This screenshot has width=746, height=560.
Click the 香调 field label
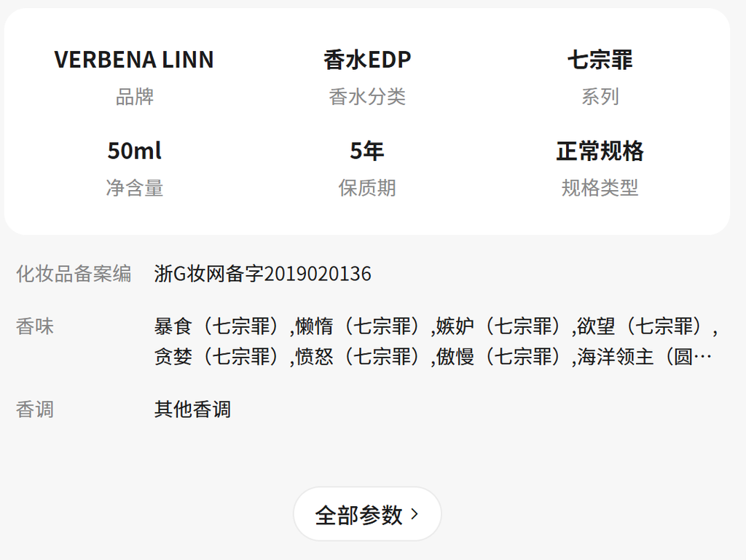tap(35, 409)
